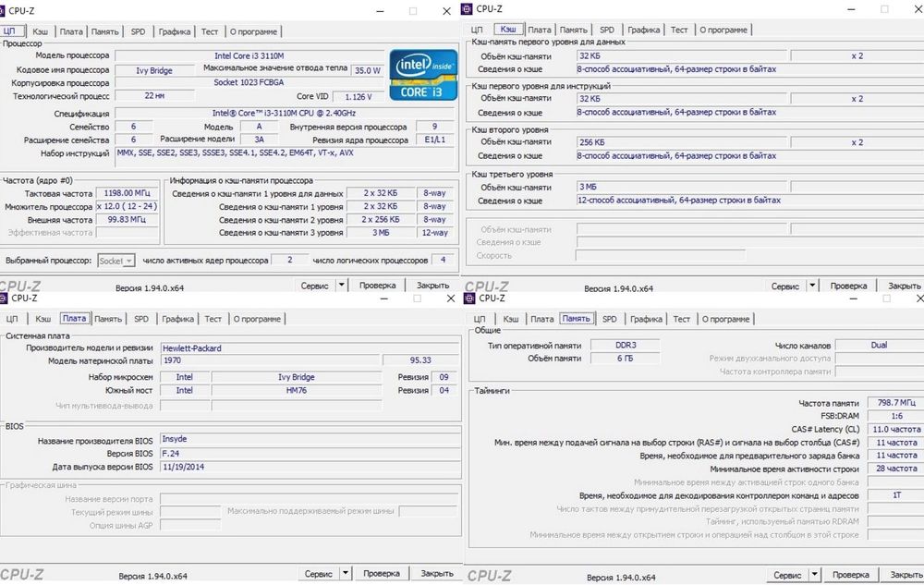
Task: Select Графика tab in top-right window
Action: pos(643,30)
